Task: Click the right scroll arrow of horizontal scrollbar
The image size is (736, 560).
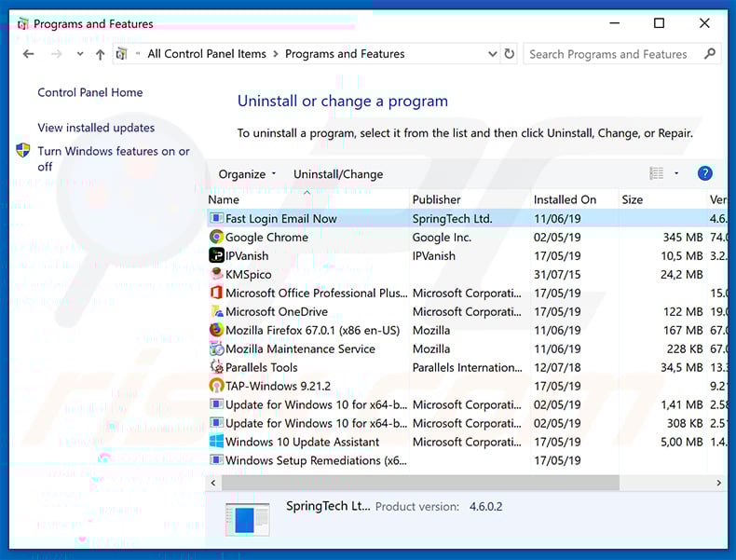Action: pyautogui.click(x=718, y=483)
